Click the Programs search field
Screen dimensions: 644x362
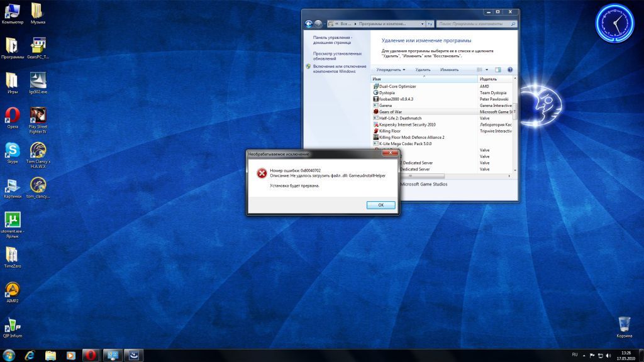click(476, 24)
